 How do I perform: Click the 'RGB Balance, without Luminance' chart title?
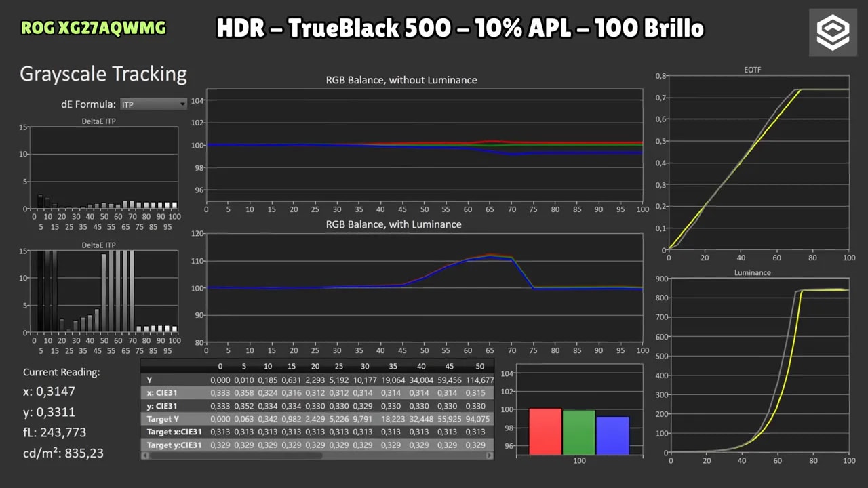point(401,80)
